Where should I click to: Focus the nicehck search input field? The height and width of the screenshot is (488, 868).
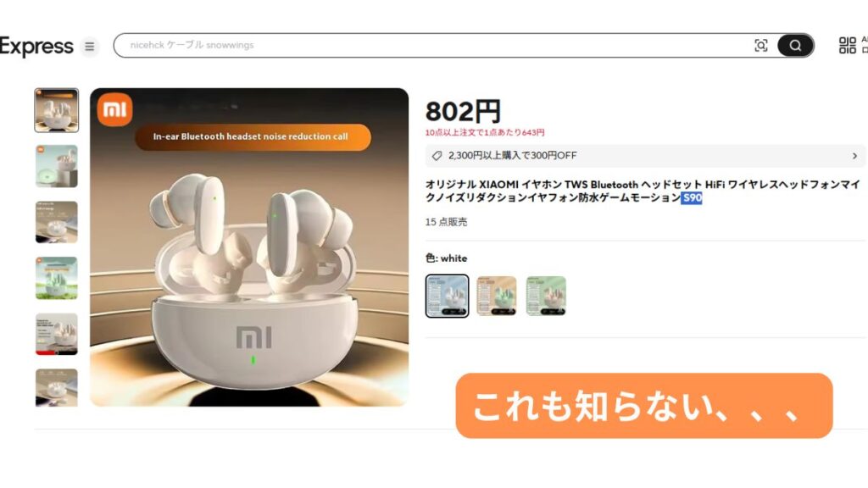(x=431, y=46)
